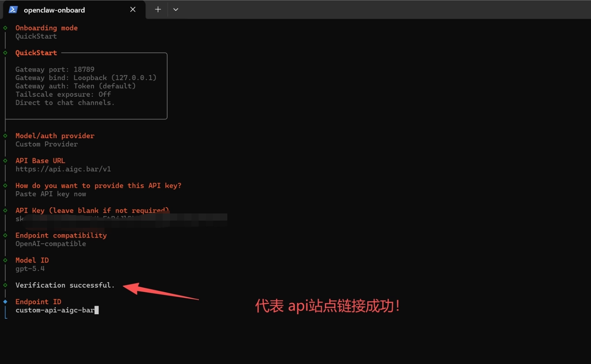
Task: Click the 'API Base URL' heading
Action: [x=40, y=160]
